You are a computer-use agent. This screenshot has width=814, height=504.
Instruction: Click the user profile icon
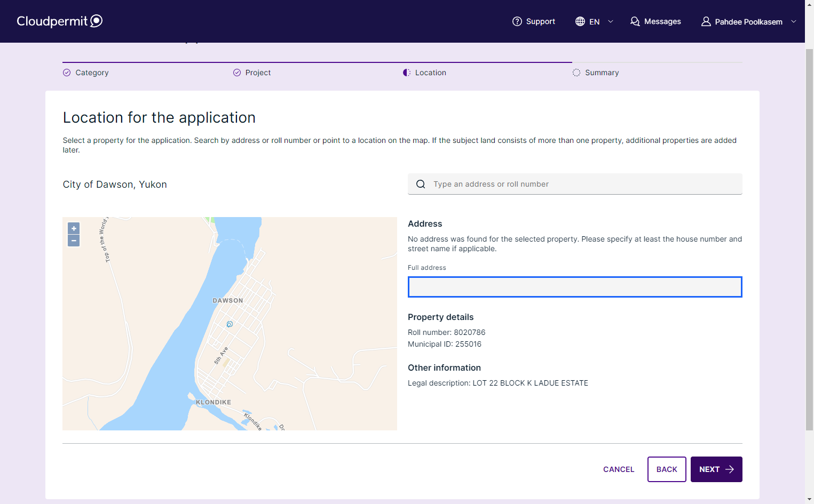[x=706, y=21]
